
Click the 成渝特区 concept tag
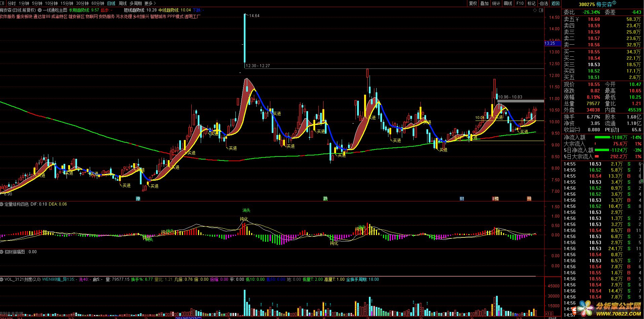(x=59, y=16)
